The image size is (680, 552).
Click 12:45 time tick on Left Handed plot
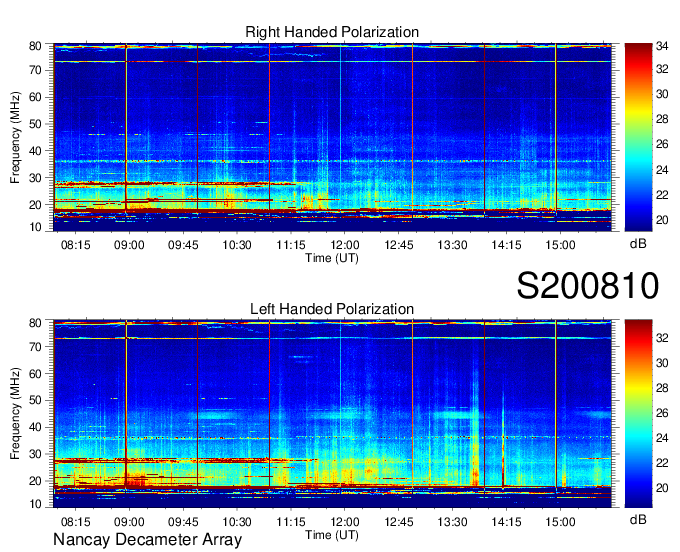point(399,522)
